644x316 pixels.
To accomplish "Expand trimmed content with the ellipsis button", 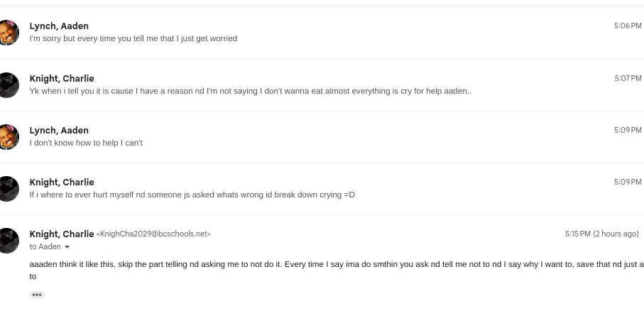I will point(37,295).
